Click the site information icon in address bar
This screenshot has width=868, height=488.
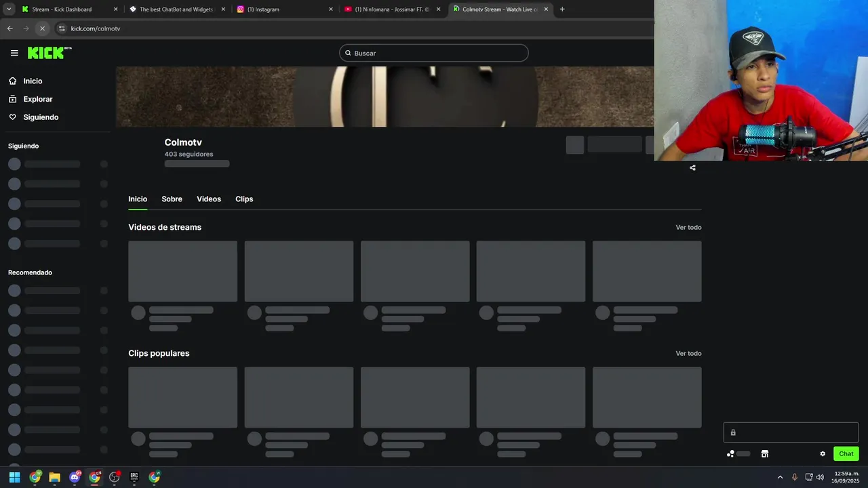(x=62, y=28)
